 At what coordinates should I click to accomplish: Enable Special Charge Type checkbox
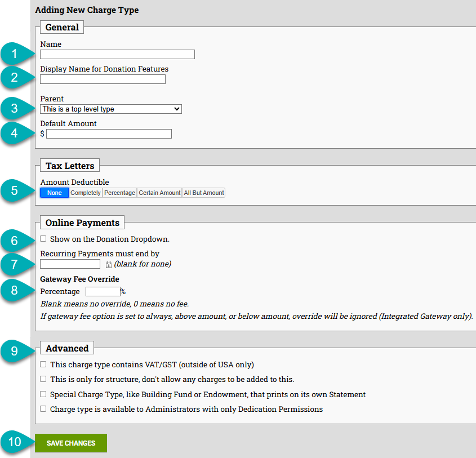point(43,394)
